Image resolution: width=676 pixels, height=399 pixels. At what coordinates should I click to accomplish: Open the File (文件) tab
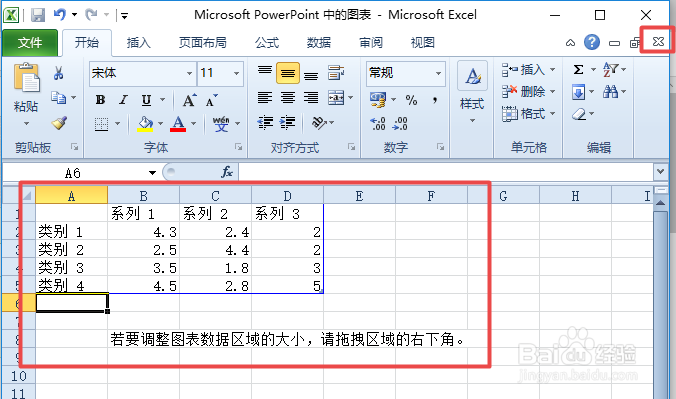(x=30, y=43)
